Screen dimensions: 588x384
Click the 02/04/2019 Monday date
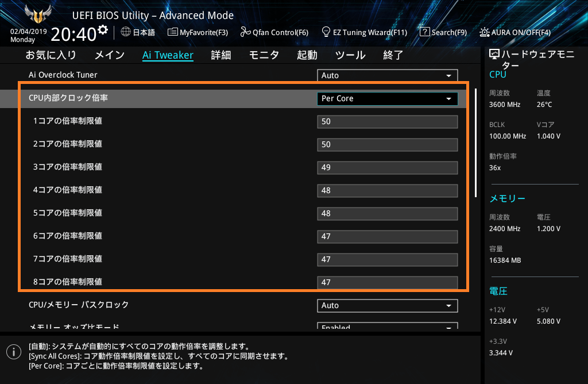pos(29,36)
